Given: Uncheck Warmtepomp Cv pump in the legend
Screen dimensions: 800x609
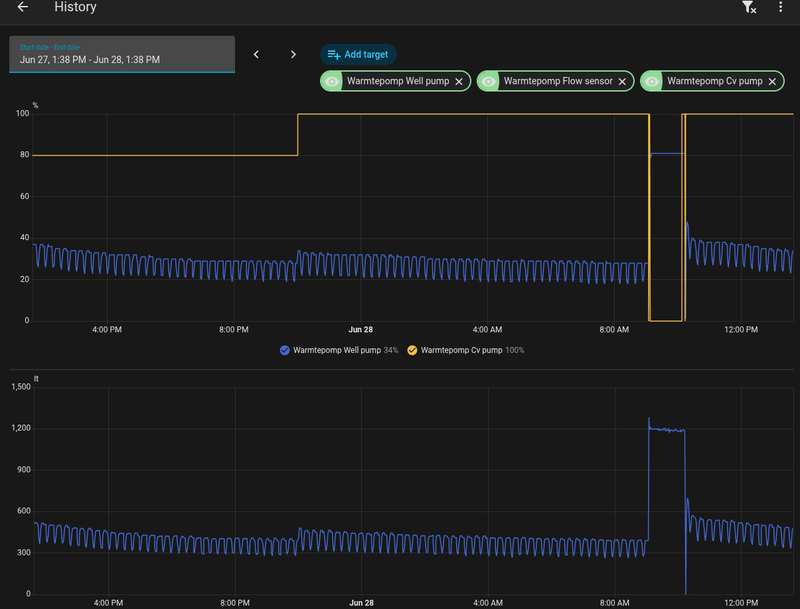Looking at the screenshot, I should 412,350.
